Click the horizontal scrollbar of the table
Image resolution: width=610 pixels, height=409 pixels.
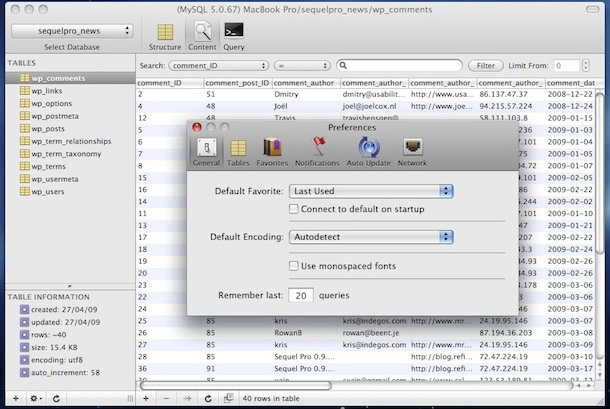point(236,386)
